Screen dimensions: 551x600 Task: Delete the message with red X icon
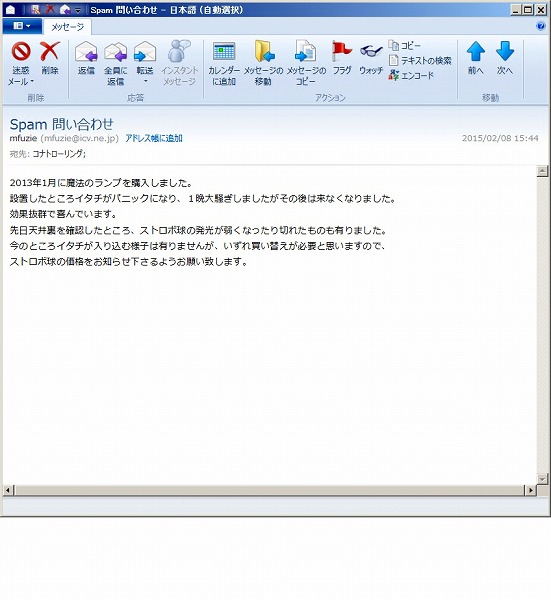click(50, 52)
